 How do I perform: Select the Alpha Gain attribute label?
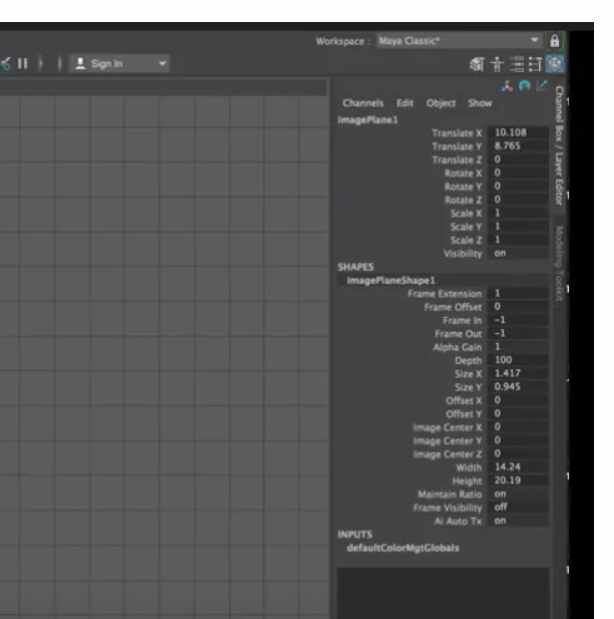pyautogui.click(x=457, y=347)
